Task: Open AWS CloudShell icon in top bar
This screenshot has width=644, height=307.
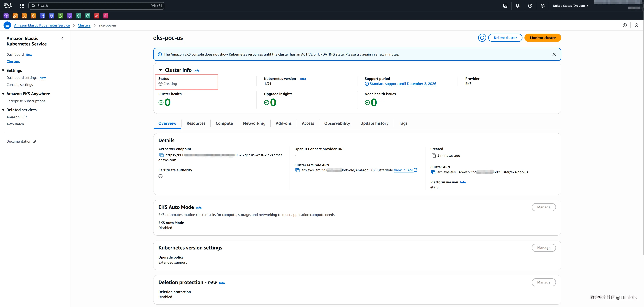Action: (505, 6)
